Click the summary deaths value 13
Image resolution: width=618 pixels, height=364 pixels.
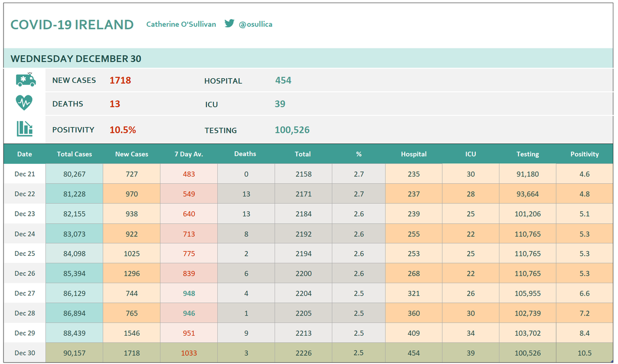click(114, 104)
